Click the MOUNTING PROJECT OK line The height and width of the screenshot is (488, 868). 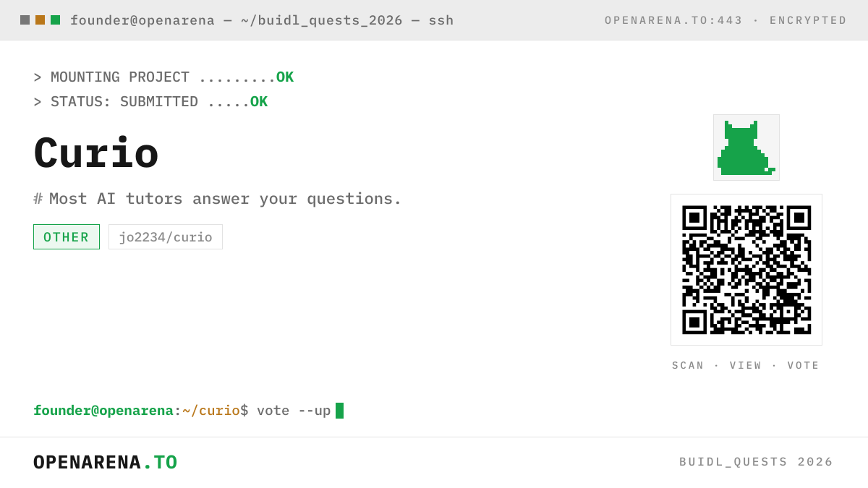pos(163,77)
